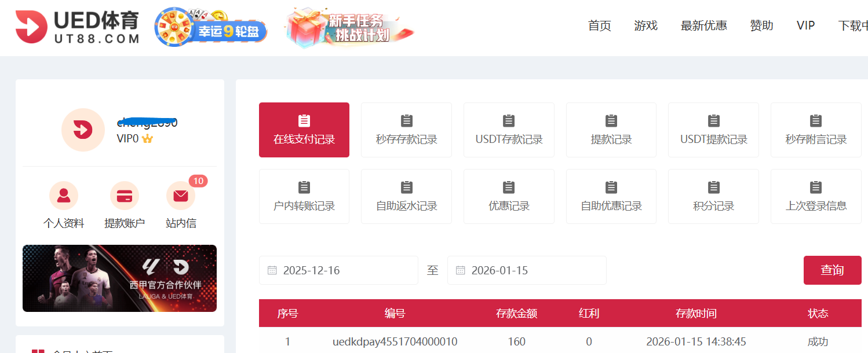Open the 提款账户 bank card icon
868x353 pixels.
pyautogui.click(x=125, y=196)
